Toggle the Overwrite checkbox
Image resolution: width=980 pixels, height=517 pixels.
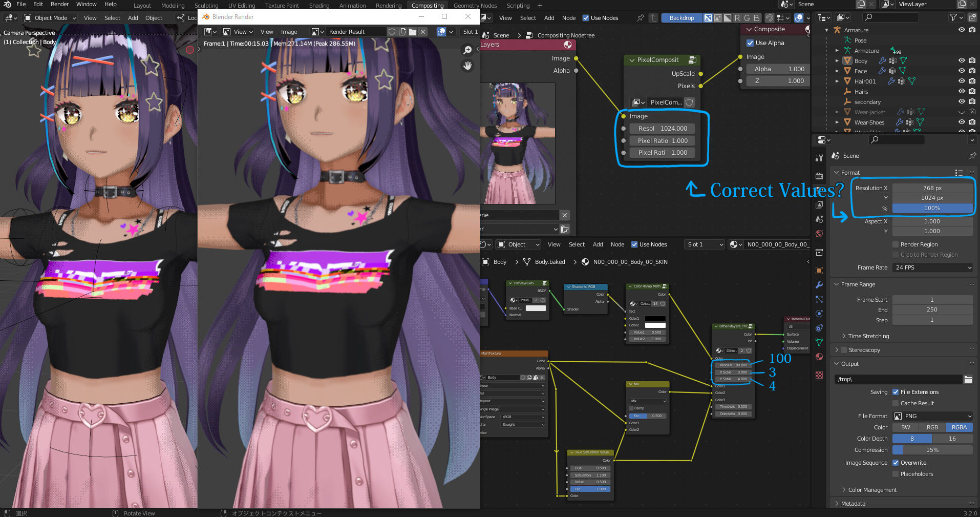coord(896,463)
